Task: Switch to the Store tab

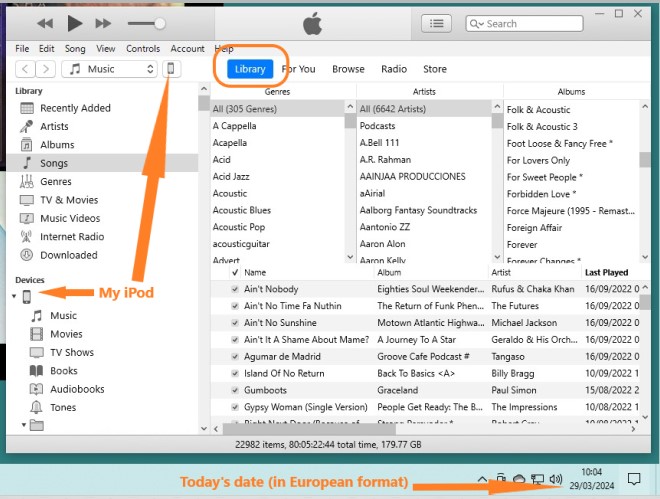Action: pyautogui.click(x=435, y=69)
